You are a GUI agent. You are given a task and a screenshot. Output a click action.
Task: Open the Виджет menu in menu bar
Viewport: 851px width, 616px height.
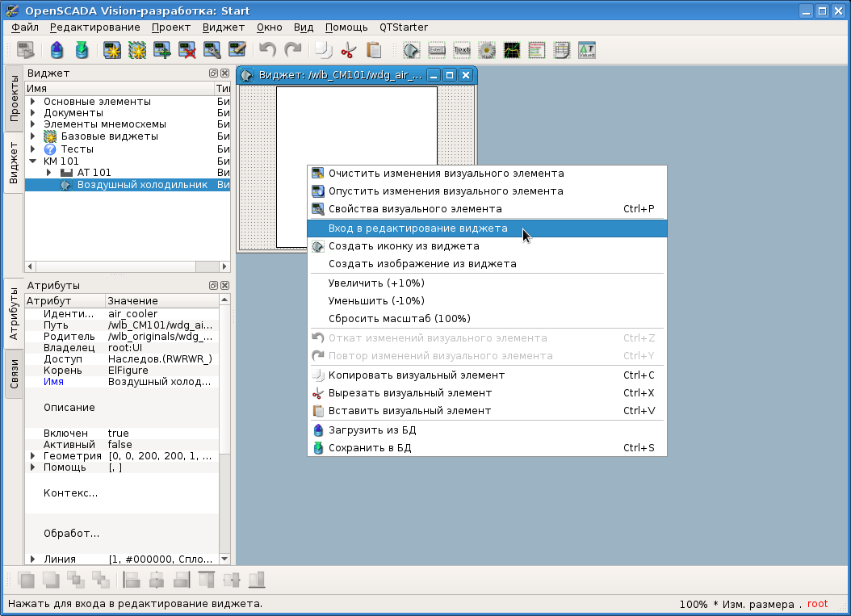[x=223, y=27]
